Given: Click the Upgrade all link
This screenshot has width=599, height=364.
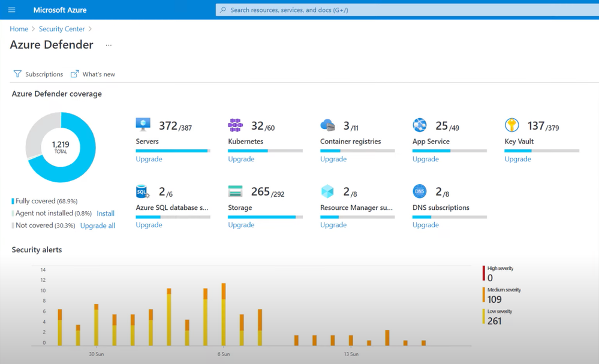Looking at the screenshot, I should tap(98, 225).
